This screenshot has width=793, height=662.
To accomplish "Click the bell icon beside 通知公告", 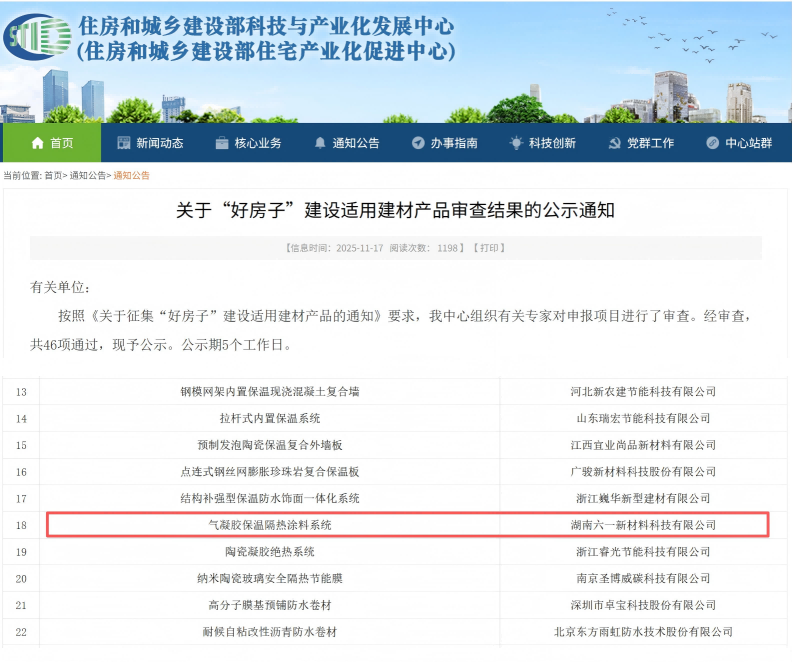I will 320,143.
